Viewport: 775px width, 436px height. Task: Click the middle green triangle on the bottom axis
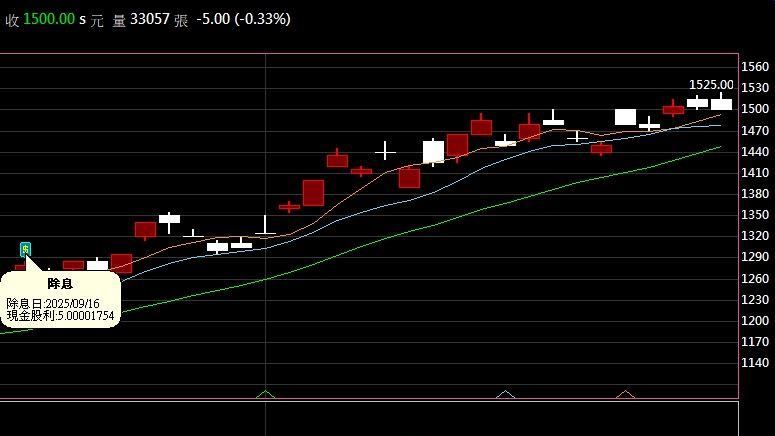click(505, 394)
